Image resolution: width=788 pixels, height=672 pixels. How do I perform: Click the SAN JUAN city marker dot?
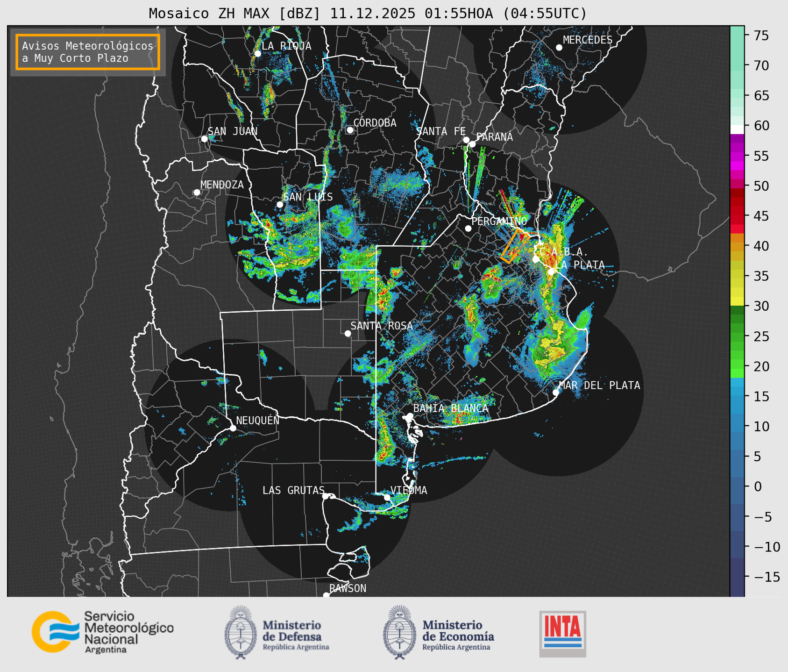click(x=204, y=139)
